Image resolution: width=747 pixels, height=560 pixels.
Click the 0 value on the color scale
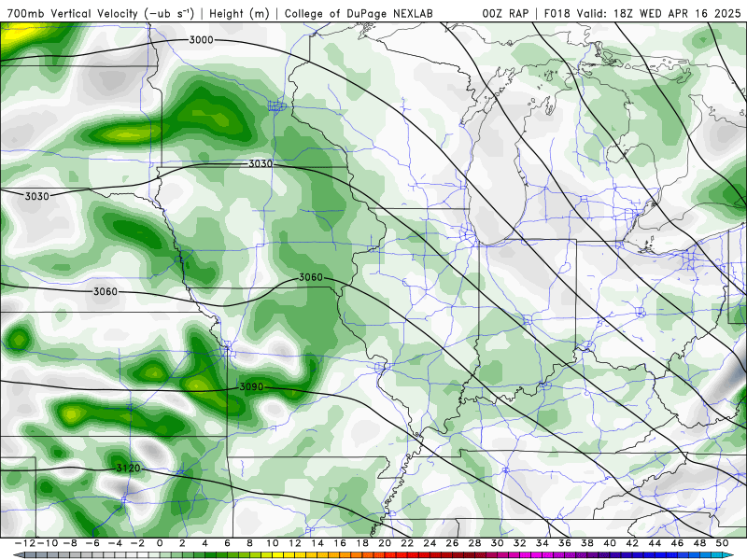pyautogui.click(x=160, y=543)
